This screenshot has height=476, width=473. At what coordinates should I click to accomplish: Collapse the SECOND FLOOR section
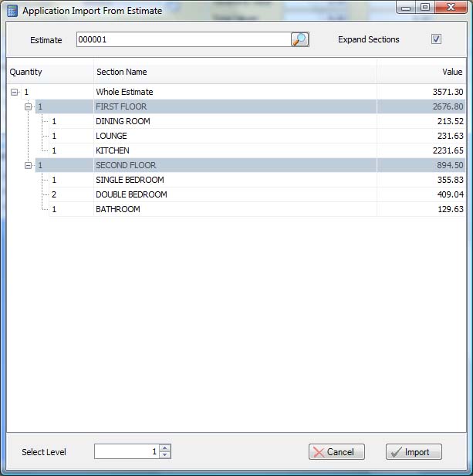pyautogui.click(x=29, y=165)
